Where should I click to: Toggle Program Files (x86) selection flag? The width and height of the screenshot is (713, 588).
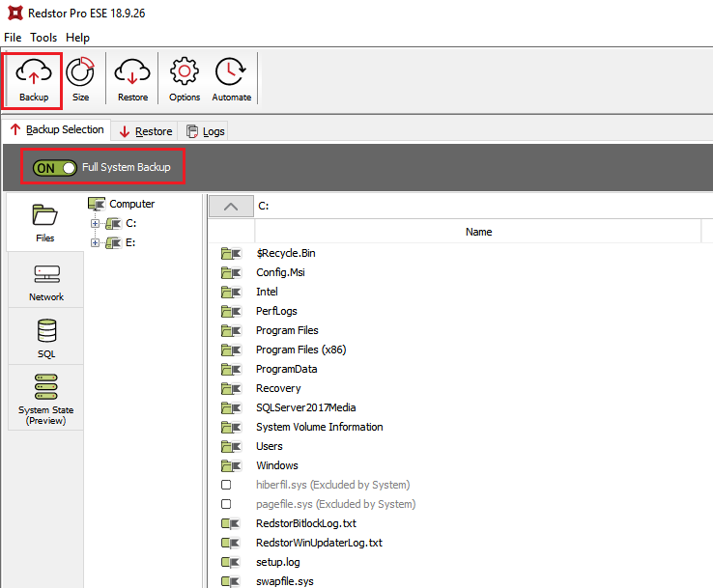coord(231,350)
